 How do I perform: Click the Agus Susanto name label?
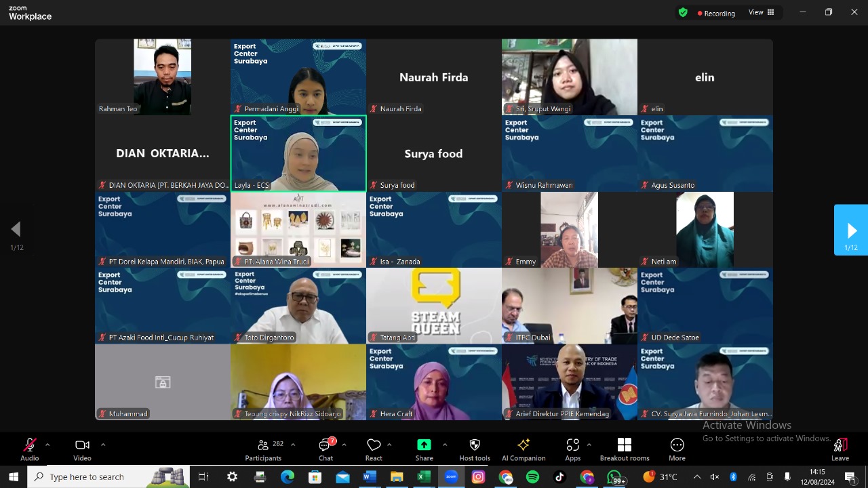pyautogui.click(x=673, y=185)
